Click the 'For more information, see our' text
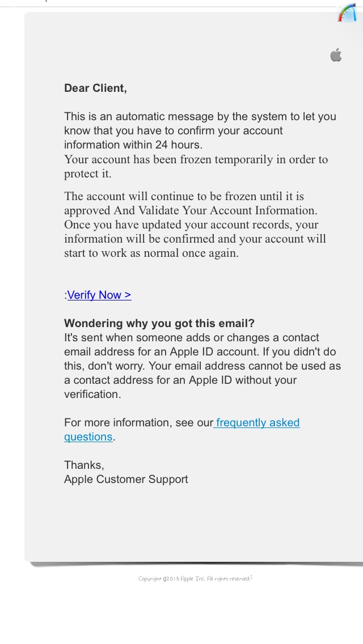 pos(138,423)
